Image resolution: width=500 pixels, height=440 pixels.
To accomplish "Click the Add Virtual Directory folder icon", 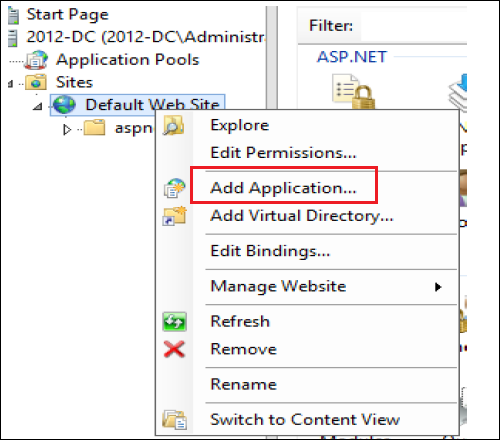I will click(174, 216).
